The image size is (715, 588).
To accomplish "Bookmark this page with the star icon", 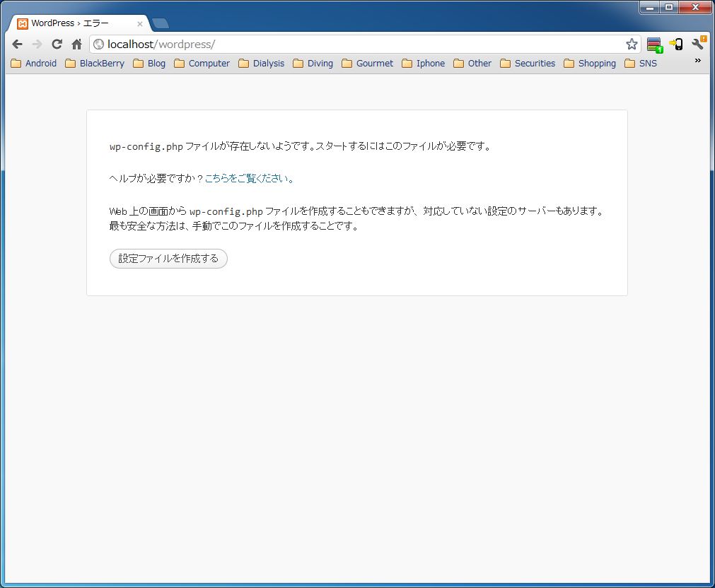I will point(632,45).
